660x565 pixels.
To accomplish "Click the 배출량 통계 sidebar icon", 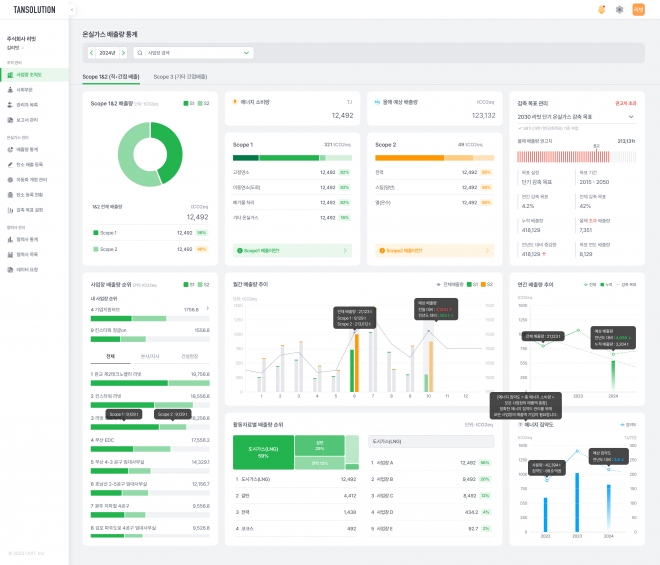I will pos(10,149).
